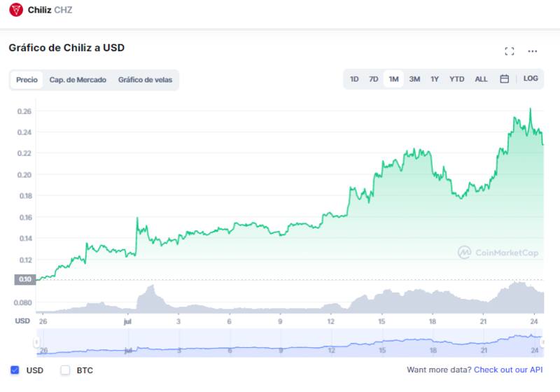The image size is (560, 392).
Task: Select the ALL time range
Action: pos(481,79)
